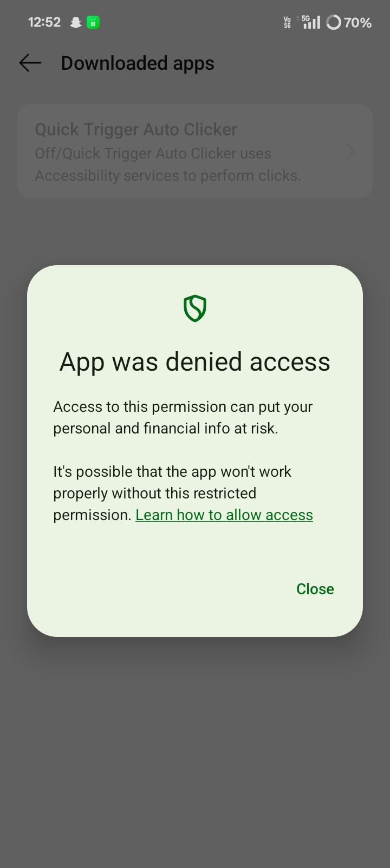Tap the app won't work properly paragraph
This screenshot has width=390, height=868.
[x=183, y=493]
